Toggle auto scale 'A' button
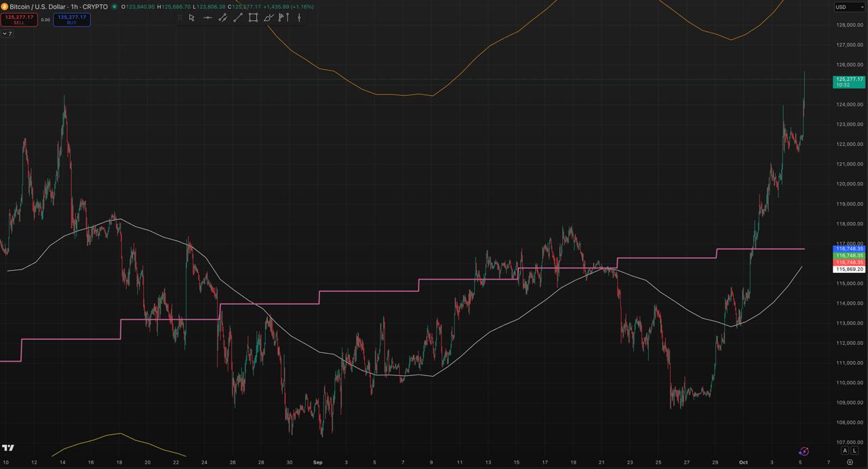The width and height of the screenshot is (868, 469). pyautogui.click(x=845, y=451)
